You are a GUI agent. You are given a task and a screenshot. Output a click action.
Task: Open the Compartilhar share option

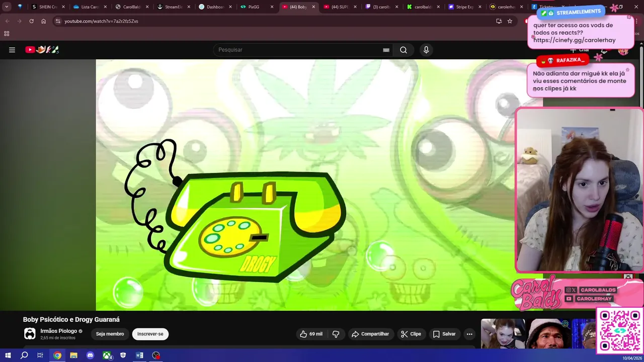(x=370, y=334)
